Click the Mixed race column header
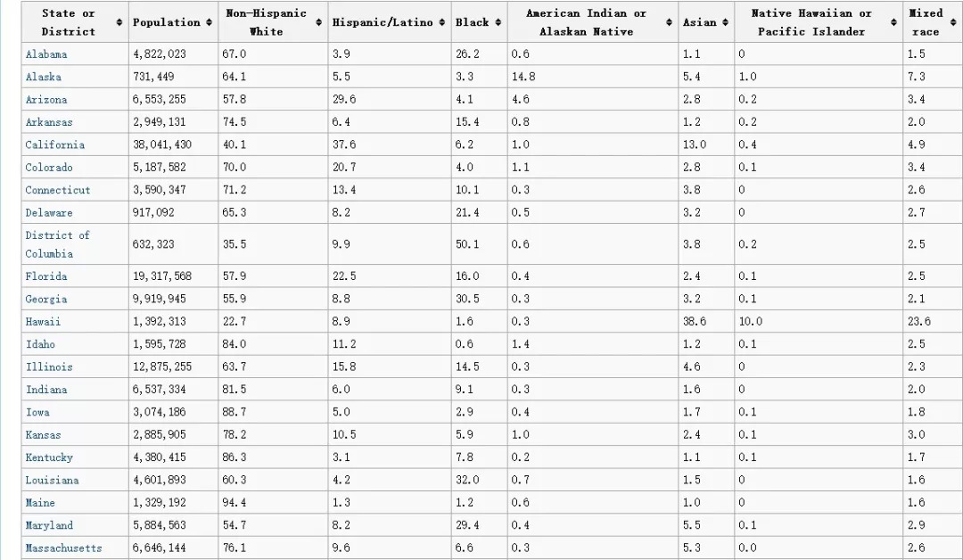 926,22
